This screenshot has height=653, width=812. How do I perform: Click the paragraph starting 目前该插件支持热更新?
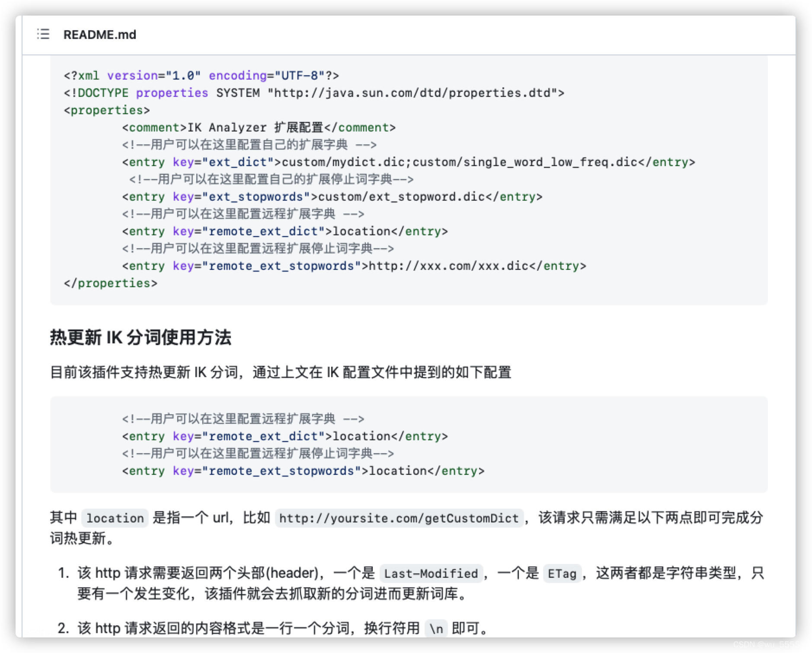281,372
